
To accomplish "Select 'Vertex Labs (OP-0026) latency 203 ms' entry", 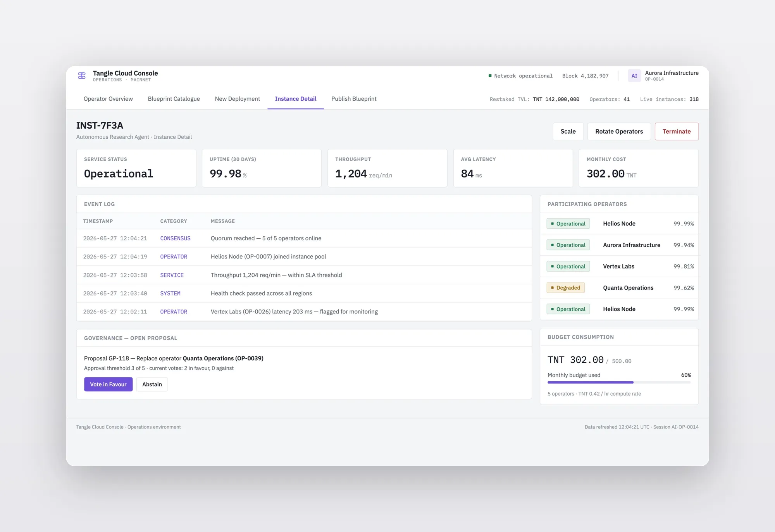I will click(294, 312).
